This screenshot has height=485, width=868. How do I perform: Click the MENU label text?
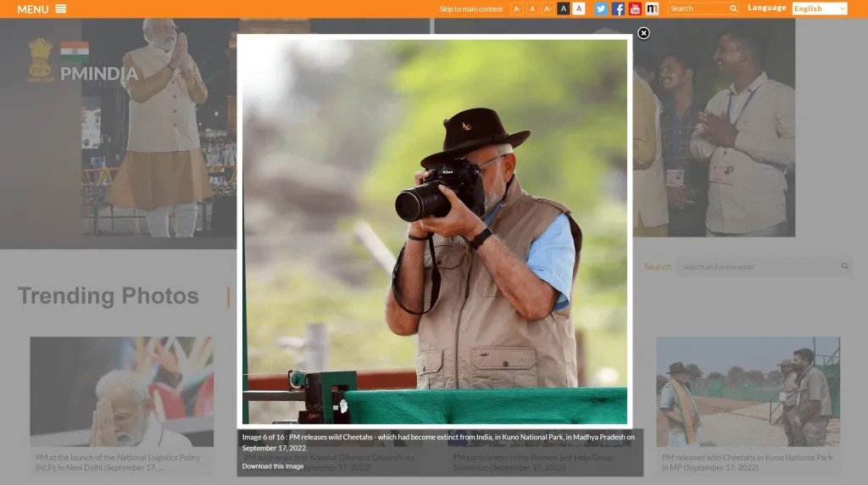coord(33,9)
